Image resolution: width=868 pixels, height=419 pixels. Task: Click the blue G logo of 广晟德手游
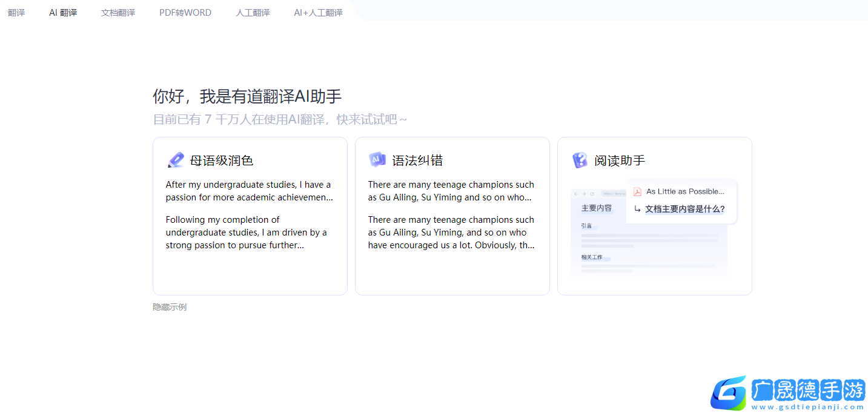tap(729, 393)
